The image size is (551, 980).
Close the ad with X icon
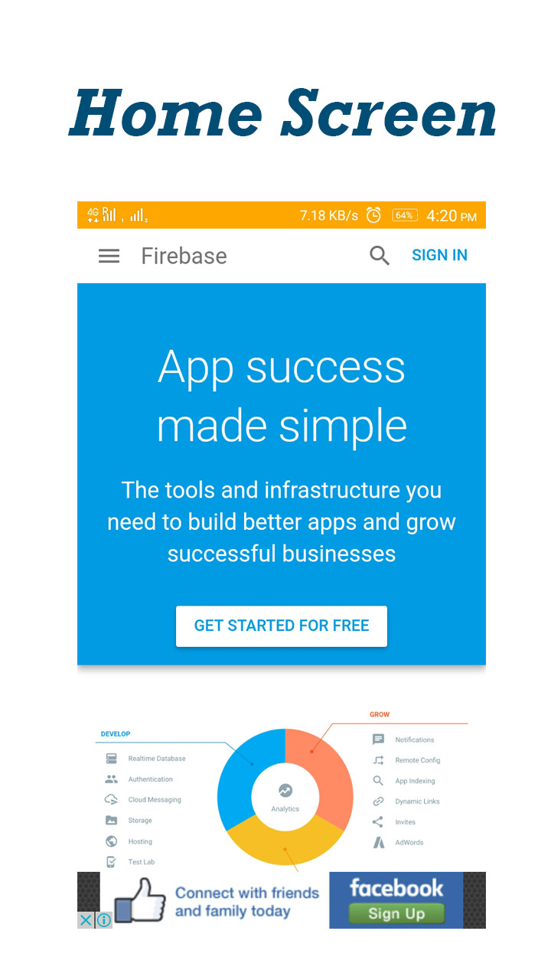tap(86, 920)
